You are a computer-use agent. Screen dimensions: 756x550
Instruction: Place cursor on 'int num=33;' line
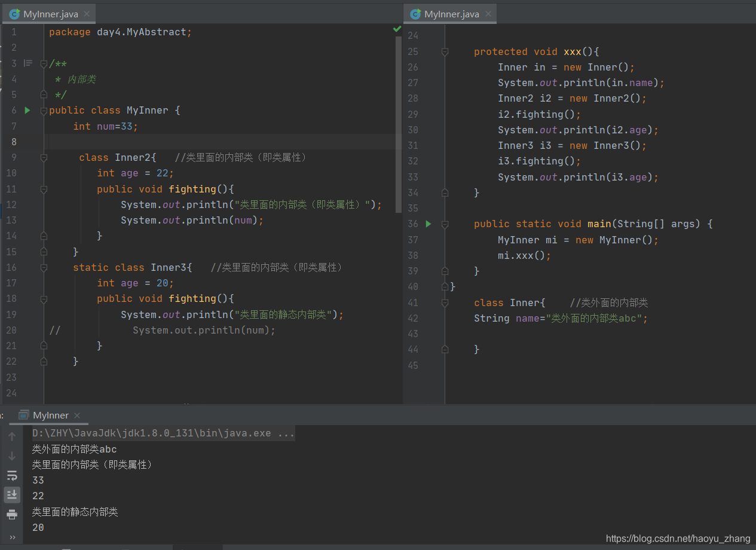pyautogui.click(x=106, y=126)
